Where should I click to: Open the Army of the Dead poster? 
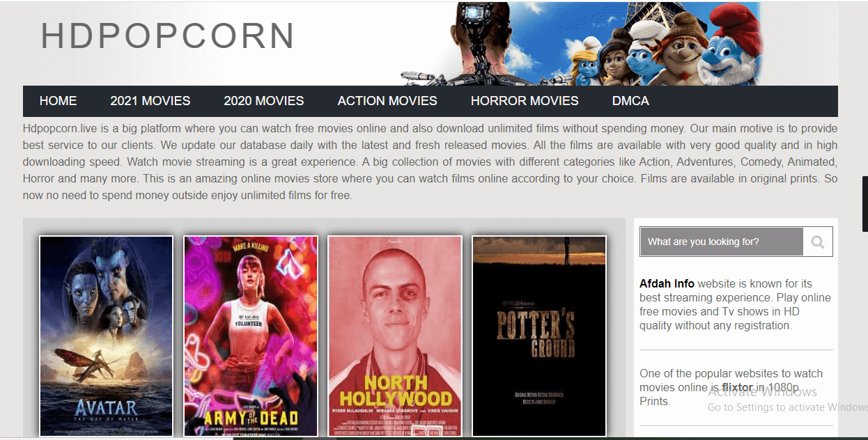point(251,336)
